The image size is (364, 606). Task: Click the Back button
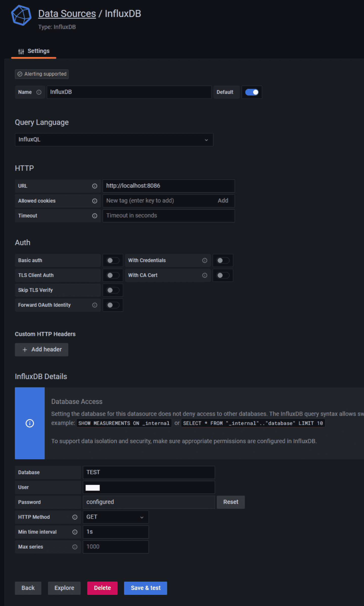click(28, 588)
